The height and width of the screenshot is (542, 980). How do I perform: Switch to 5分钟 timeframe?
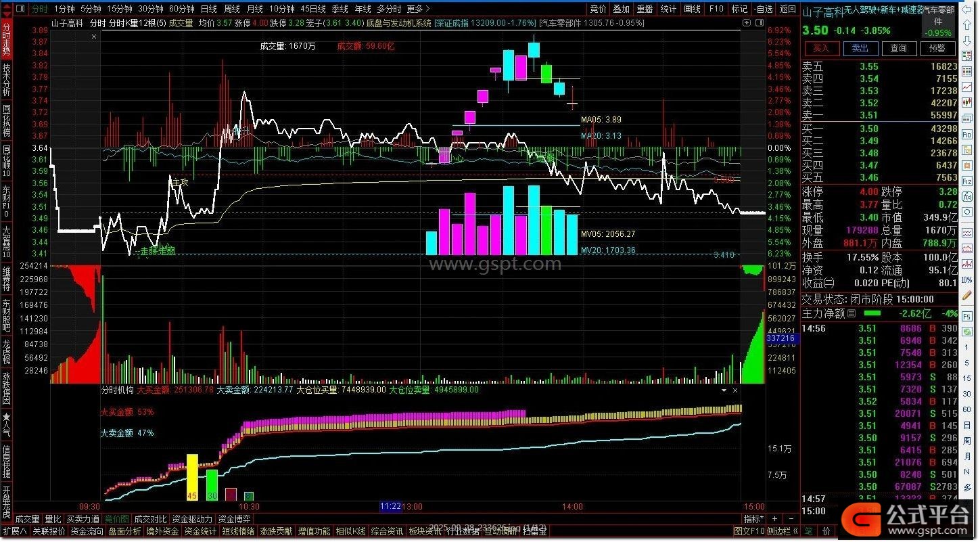(x=91, y=9)
